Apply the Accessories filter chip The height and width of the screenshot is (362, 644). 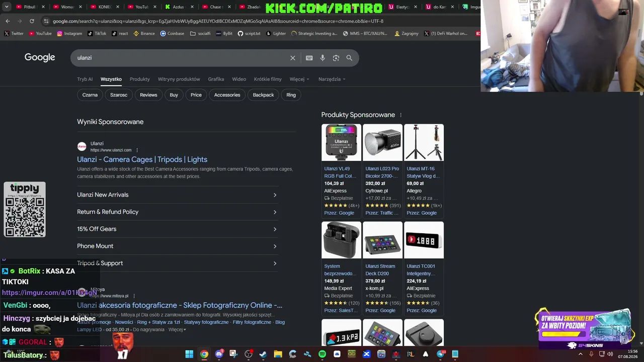click(x=227, y=95)
